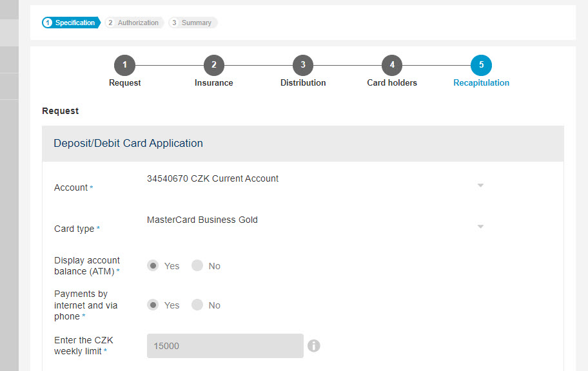Click the weekly limit info icon

tap(314, 345)
